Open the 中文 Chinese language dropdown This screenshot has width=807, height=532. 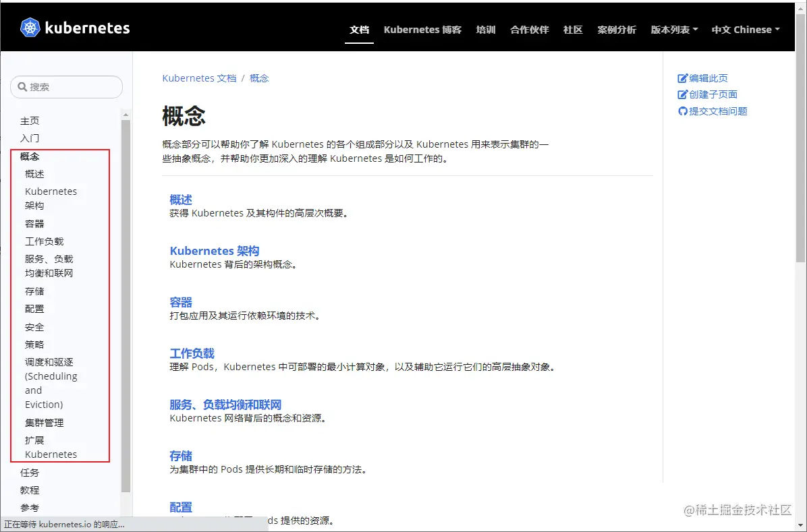pos(746,30)
